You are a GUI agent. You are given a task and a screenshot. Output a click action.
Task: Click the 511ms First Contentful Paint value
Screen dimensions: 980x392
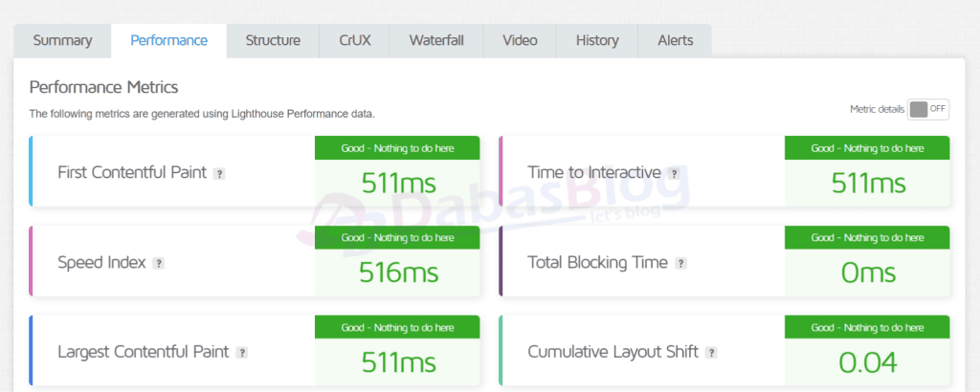(398, 184)
